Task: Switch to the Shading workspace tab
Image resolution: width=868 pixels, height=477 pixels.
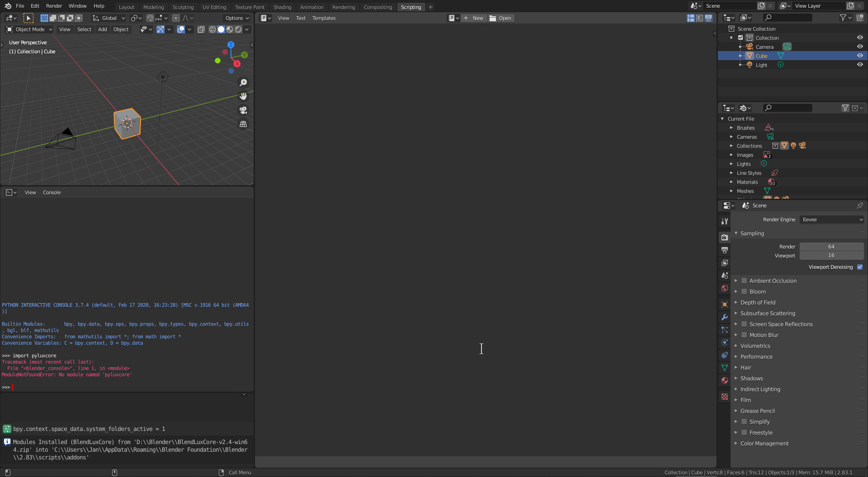Action: pyautogui.click(x=282, y=7)
